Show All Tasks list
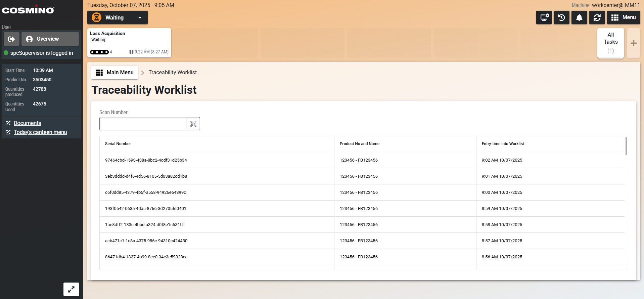 click(x=610, y=43)
